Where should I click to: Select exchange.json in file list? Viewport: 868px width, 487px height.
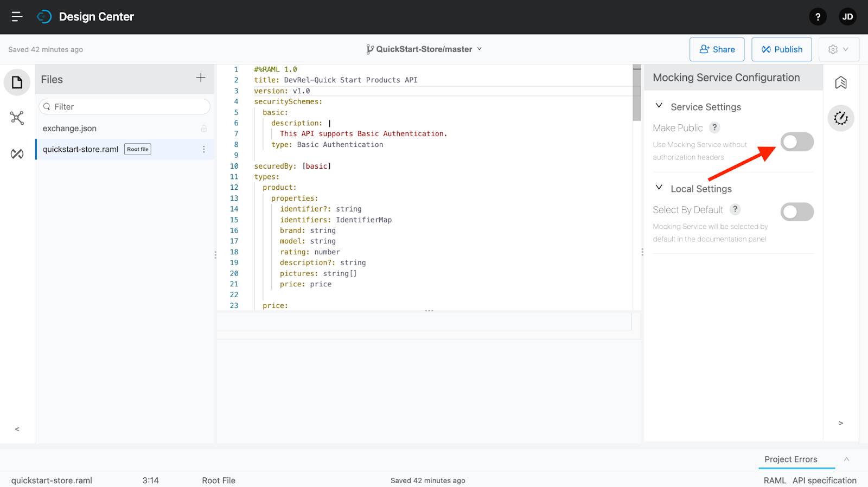pyautogui.click(x=125, y=129)
